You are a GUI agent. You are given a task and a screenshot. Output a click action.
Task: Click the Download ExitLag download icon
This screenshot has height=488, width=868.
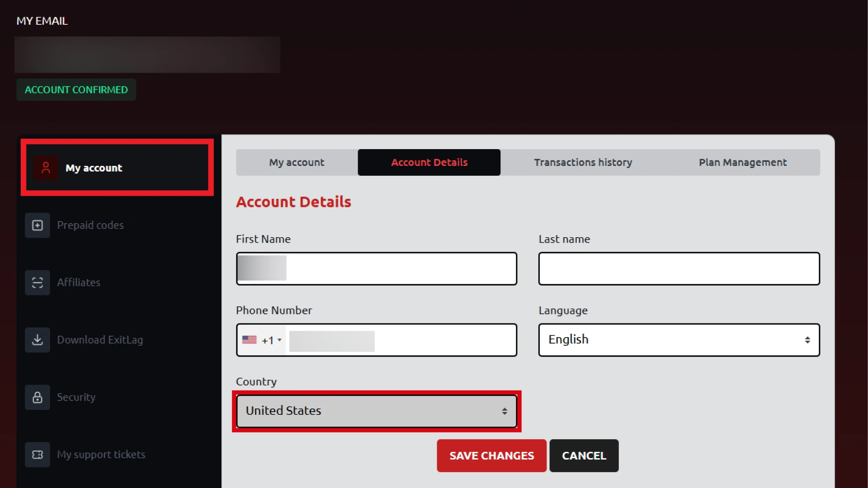point(37,340)
